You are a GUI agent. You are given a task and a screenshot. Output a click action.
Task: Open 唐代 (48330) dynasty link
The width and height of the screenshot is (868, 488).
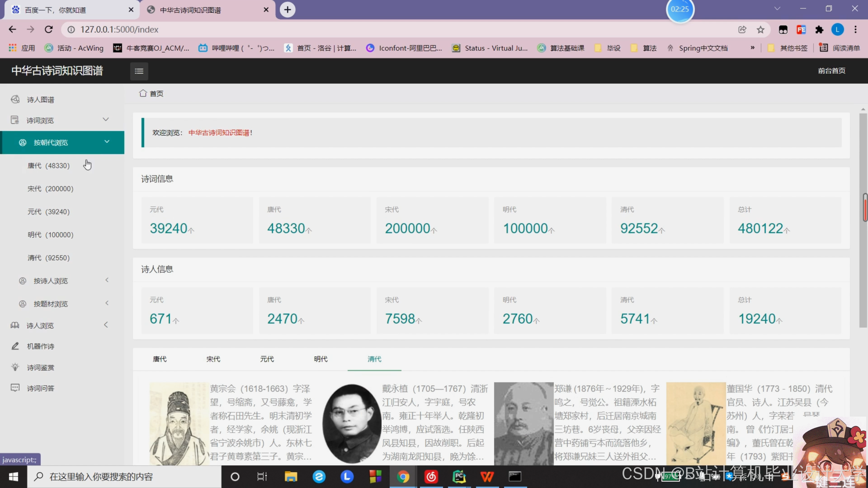pyautogui.click(x=49, y=166)
